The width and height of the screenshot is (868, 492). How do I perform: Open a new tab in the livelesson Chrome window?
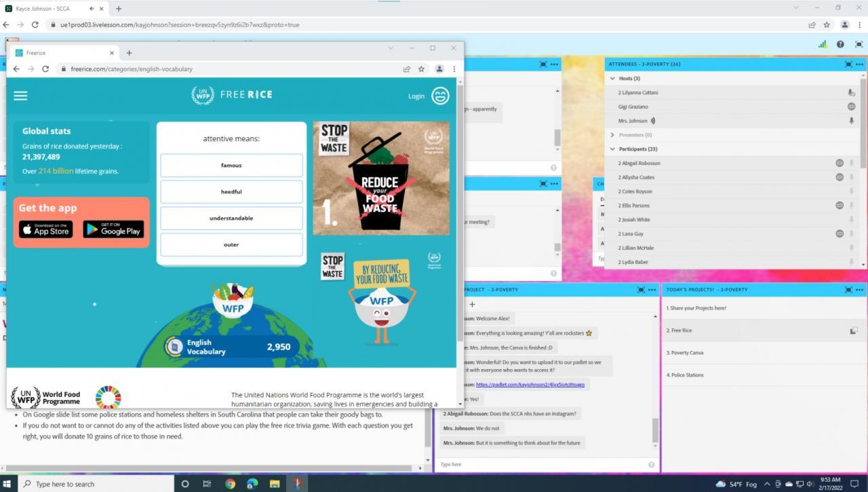point(119,8)
